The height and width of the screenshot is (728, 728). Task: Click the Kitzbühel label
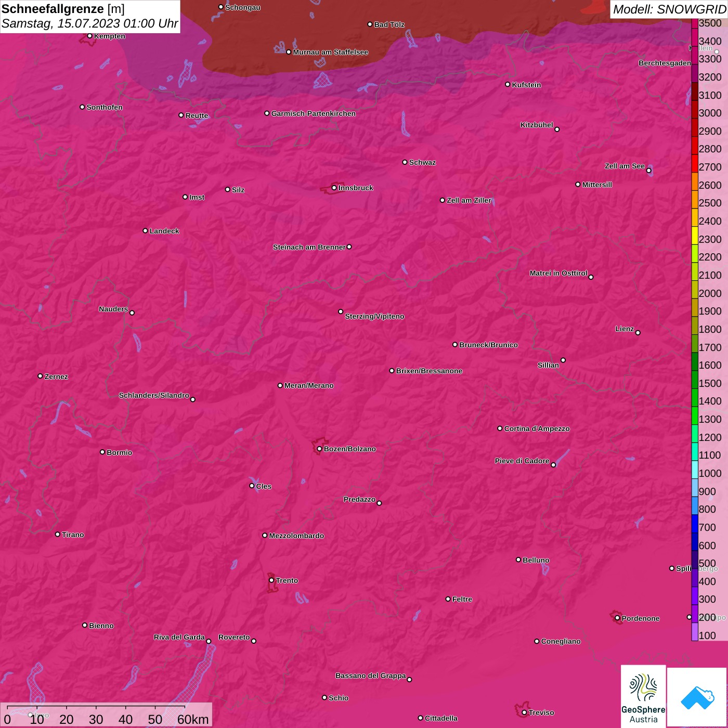537,125
